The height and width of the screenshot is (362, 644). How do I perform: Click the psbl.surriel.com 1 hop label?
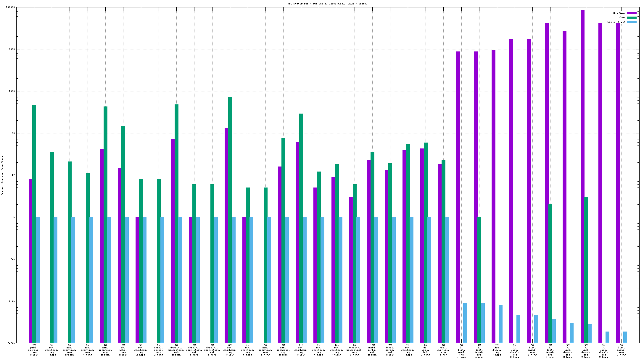(x=443, y=350)
